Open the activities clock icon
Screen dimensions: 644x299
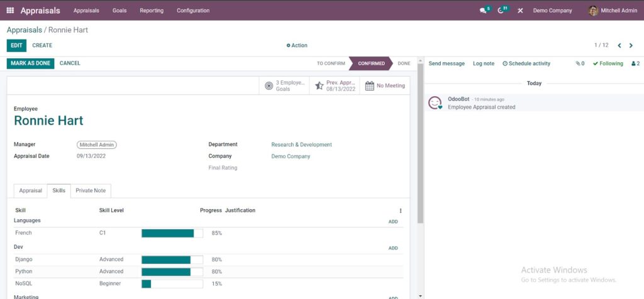tap(500, 11)
